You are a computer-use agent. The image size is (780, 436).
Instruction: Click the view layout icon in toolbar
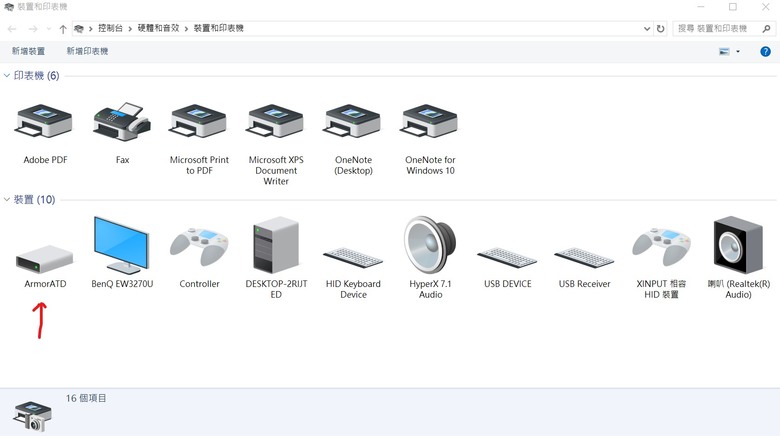tap(724, 51)
